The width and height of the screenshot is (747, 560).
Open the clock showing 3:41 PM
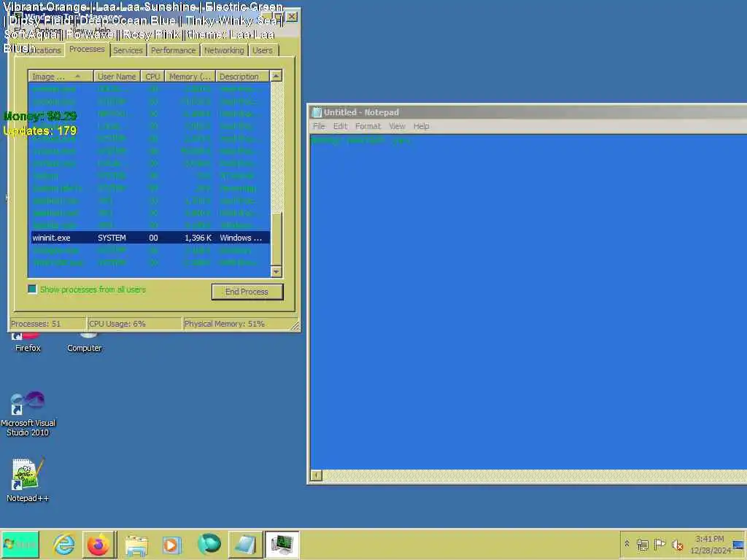710,544
